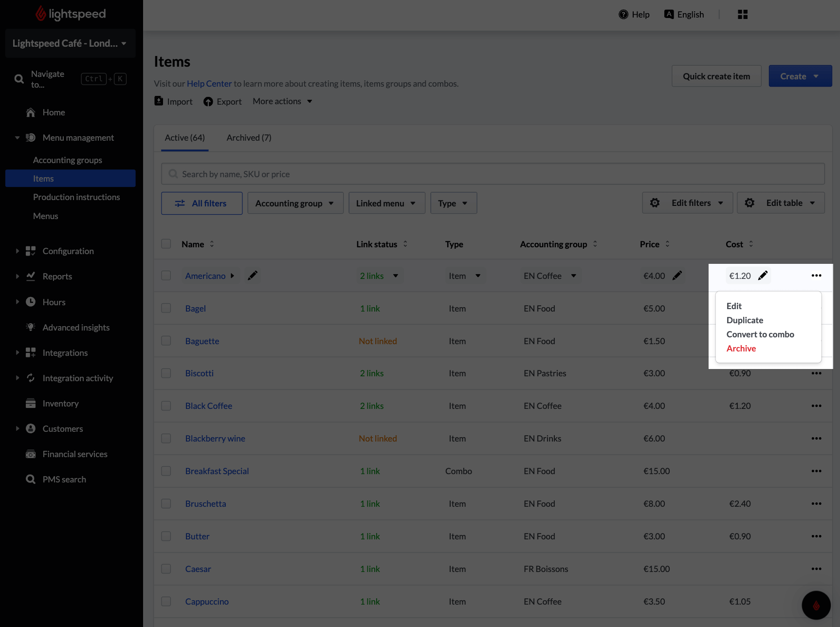
Task: Open three-dot menu for Black Coffee row
Action: [816, 406]
